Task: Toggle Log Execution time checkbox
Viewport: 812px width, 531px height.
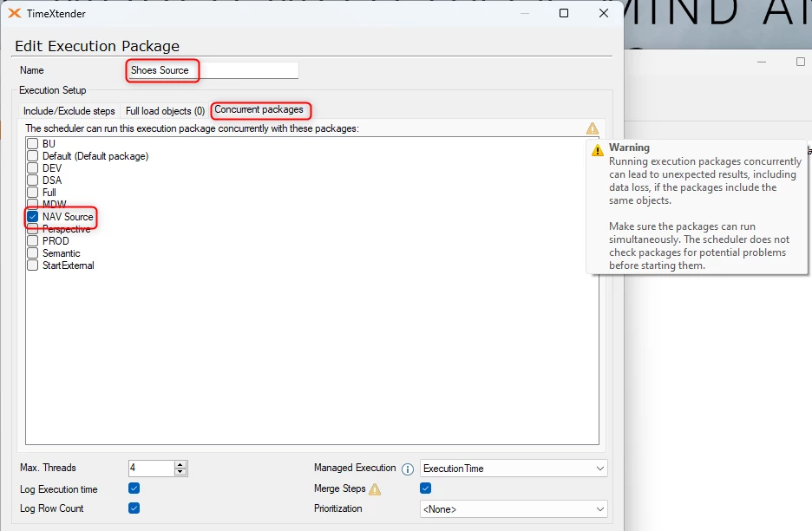Action: coord(134,488)
